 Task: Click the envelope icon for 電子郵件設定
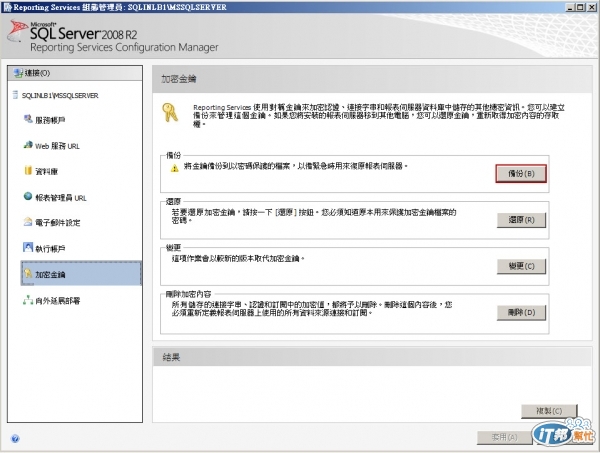pos(28,222)
